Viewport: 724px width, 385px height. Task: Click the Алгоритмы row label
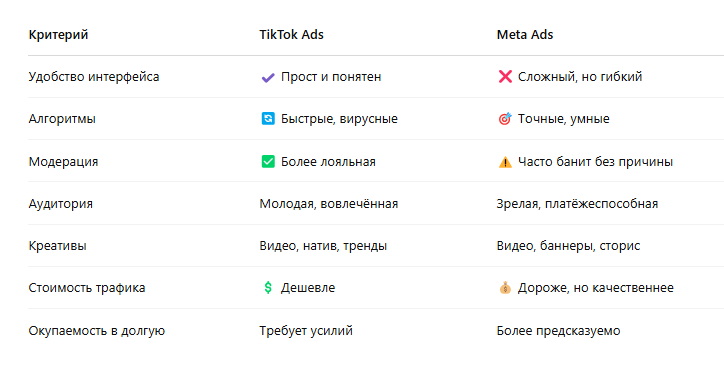pos(62,119)
